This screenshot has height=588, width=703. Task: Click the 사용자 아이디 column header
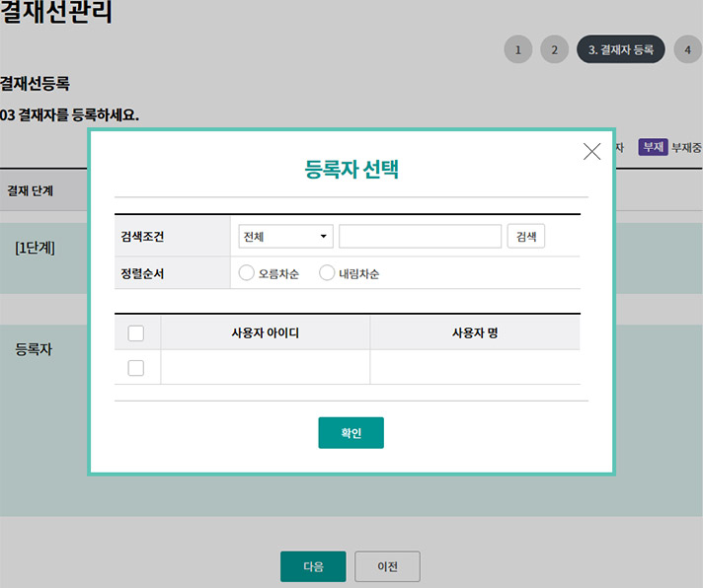(265, 333)
